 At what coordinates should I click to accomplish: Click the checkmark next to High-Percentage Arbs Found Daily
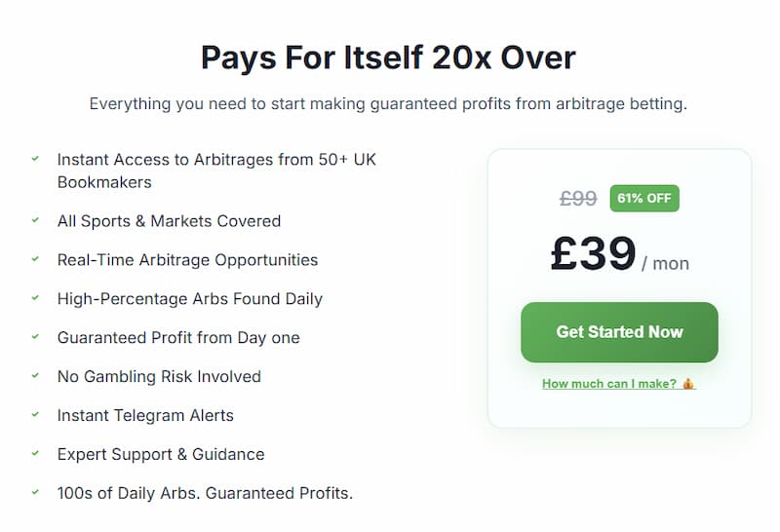pos(35,298)
